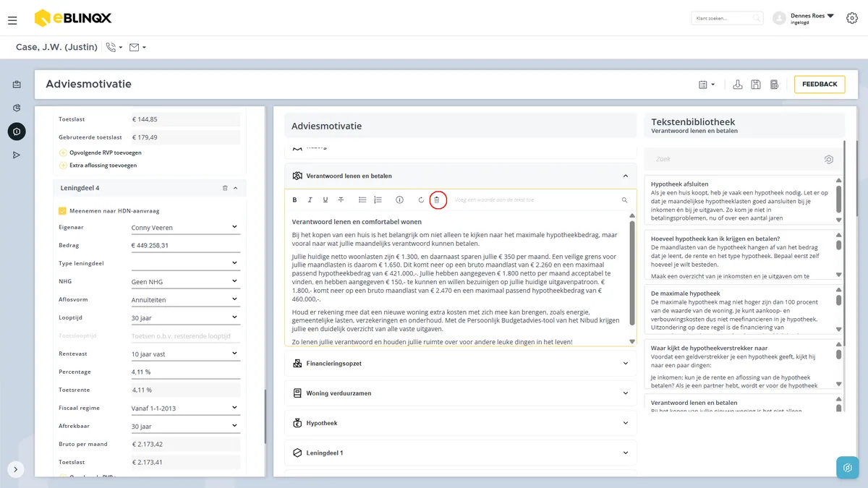Image resolution: width=868 pixels, height=488 pixels.
Task: Click the download icon in header
Action: pos(738,85)
